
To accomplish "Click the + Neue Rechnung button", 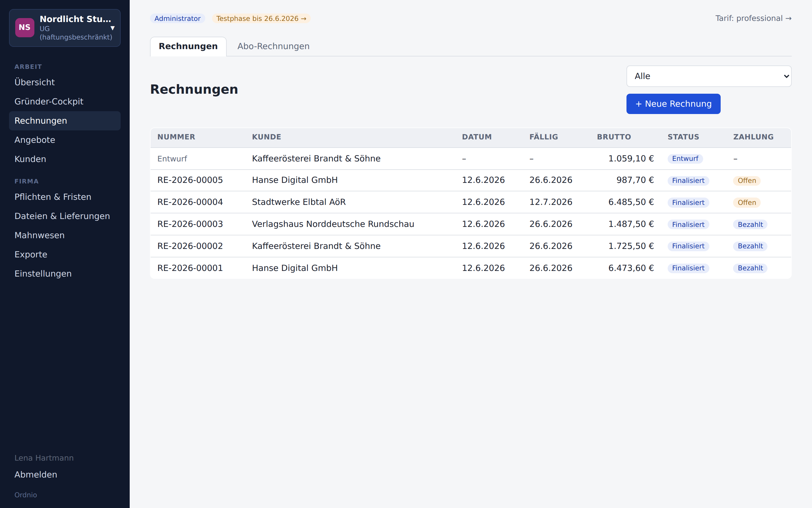I will click(x=673, y=104).
